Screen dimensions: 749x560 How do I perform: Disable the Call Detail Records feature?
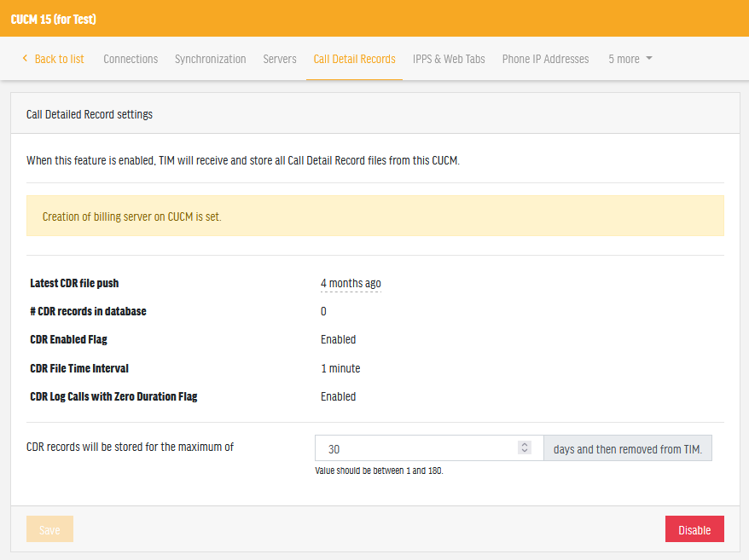[x=694, y=529]
